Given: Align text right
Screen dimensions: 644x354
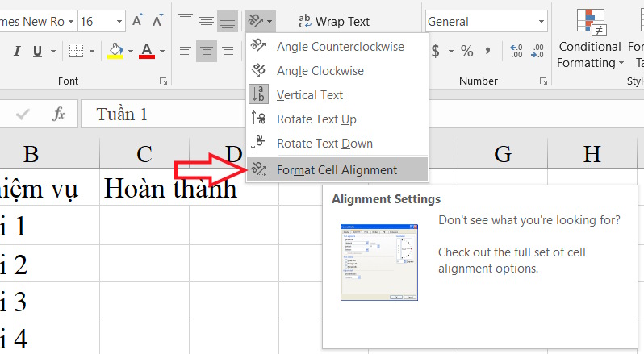Looking at the screenshot, I should 228,51.
